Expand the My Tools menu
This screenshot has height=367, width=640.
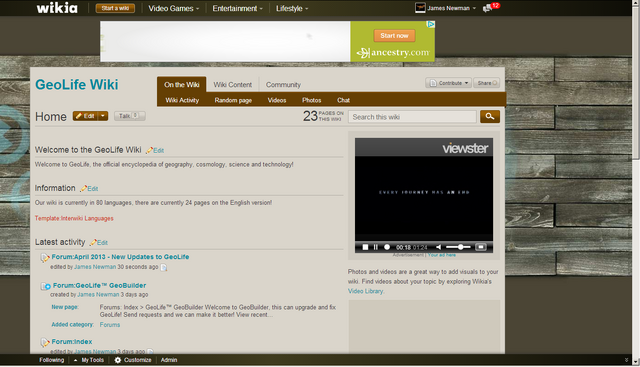[x=89, y=360]
